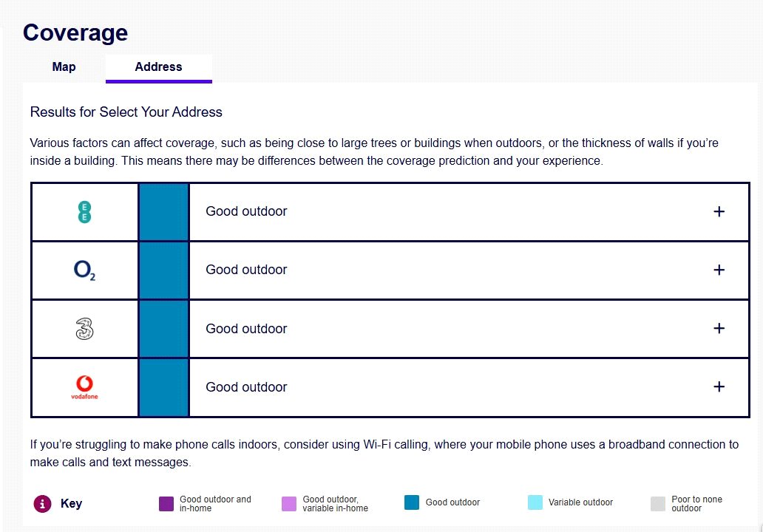The image size is (763, 532).
Task: Click the EE blue coverage color block
Action: [x=163, y=212]
